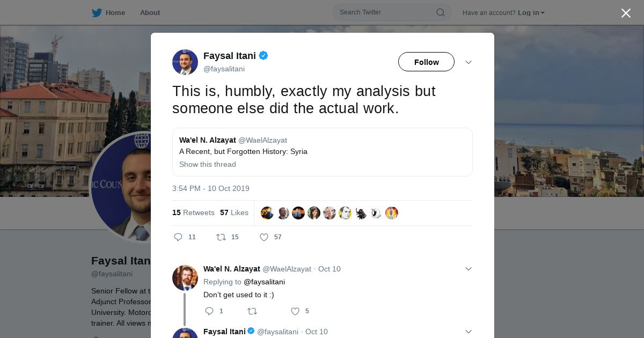The height and width of the screenshot is (338, 644).
Task: Click the "Show this thread" link
Action: point(208,164)
